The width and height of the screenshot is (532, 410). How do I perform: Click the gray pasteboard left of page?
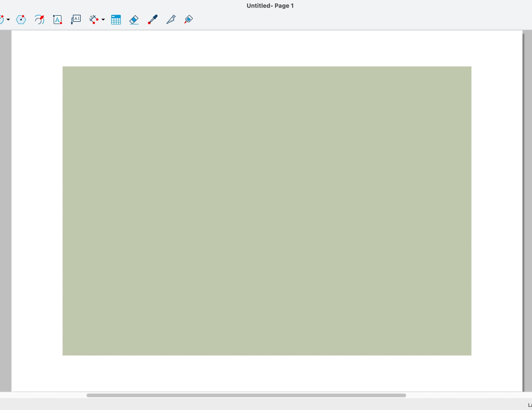(6, 211)
